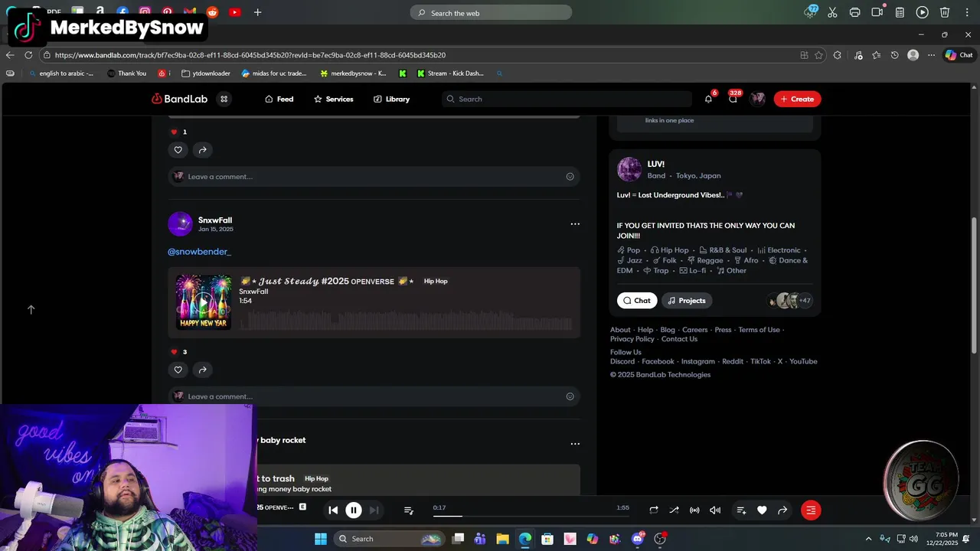
Task: Toggle shuffle in the player bar
Action: (674, 510)
